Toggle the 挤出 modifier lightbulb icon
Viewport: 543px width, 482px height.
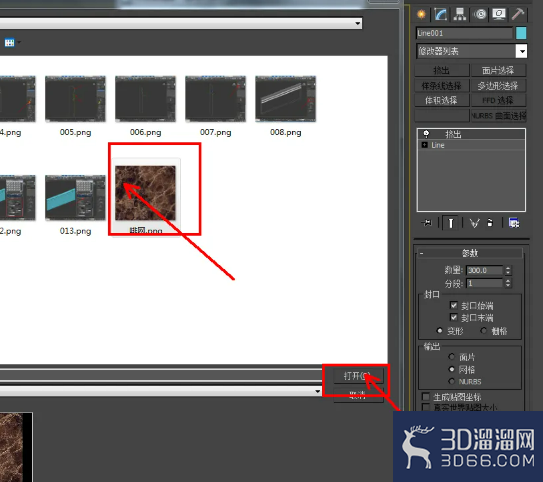(x=426, y=134)
